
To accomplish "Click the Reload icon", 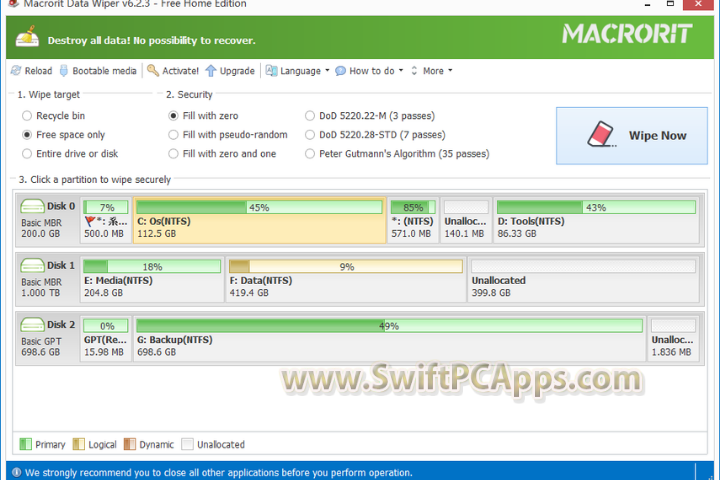I will pyautogui.click(x=16, y=71).
